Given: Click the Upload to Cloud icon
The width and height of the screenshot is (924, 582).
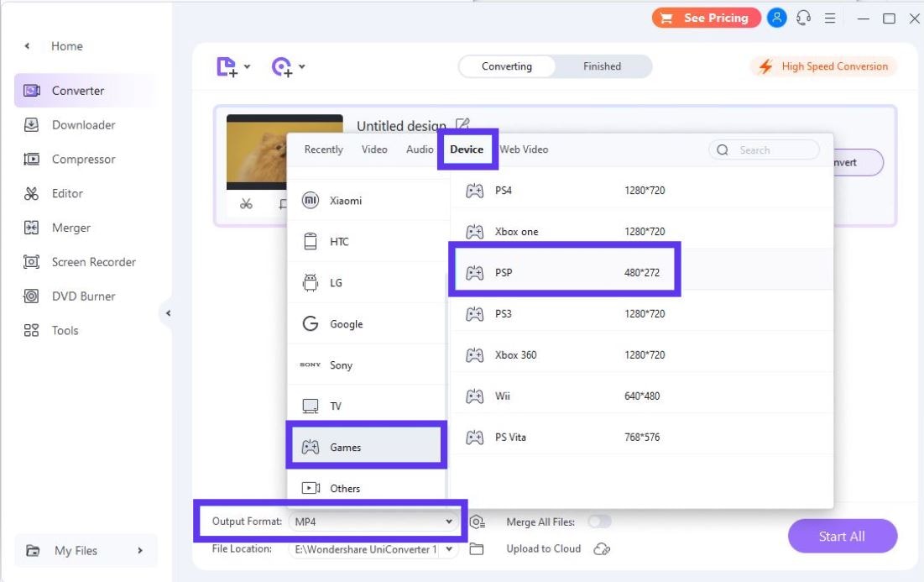Looking at the screenshot, I should 602,549.
